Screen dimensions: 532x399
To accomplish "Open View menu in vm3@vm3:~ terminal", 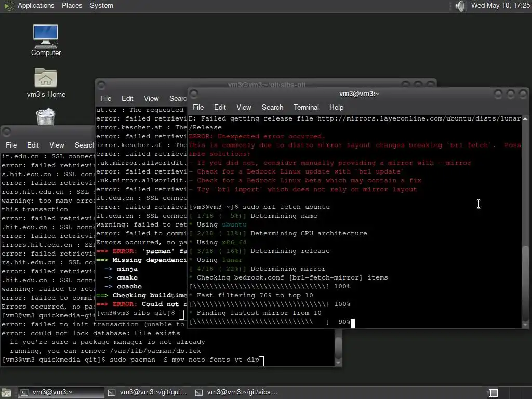I will (244, 107).
